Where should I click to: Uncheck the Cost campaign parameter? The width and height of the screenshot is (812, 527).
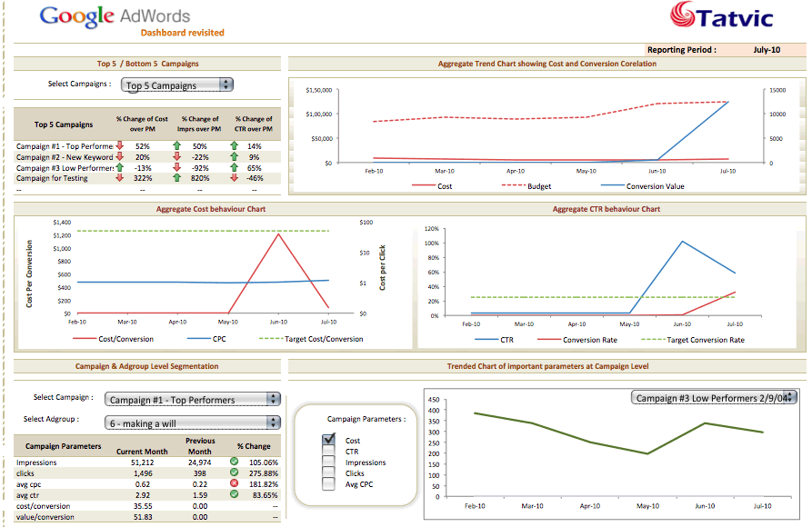pos(327,439)
